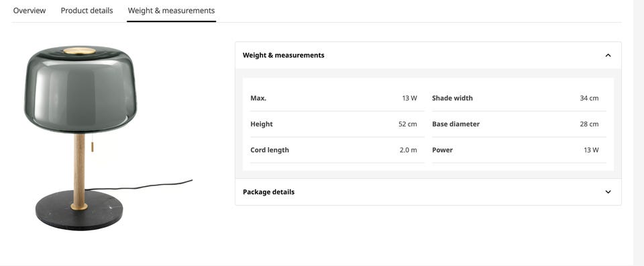This screenshot has width=644, height=266.
Task: Select the '34 cm' shade width value
Action: click(x=590, y=98)
